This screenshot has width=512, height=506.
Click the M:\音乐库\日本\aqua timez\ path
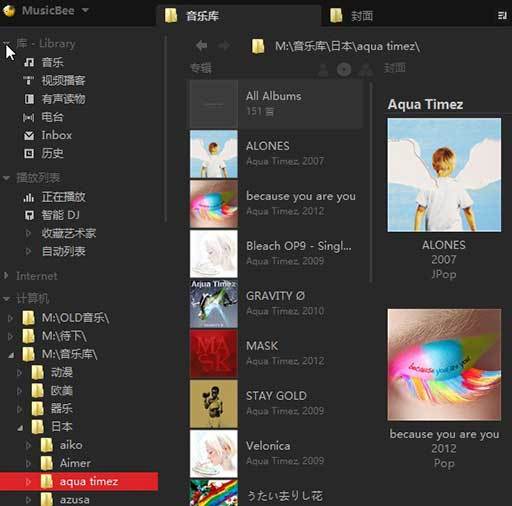pyautogui.click(x=347, y=46)
